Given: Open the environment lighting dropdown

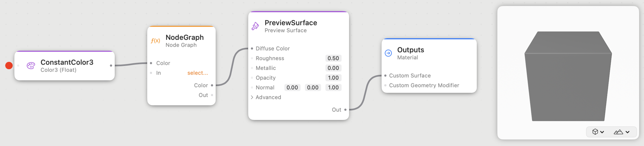Looking at the screenshot, I should pos(622,132).
